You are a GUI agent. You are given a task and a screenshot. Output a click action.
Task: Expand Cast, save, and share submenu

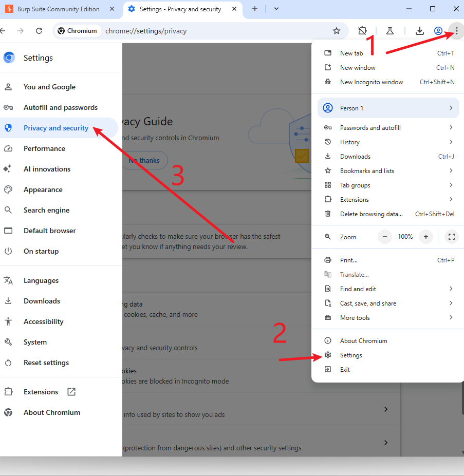click(x=388, y=303)
